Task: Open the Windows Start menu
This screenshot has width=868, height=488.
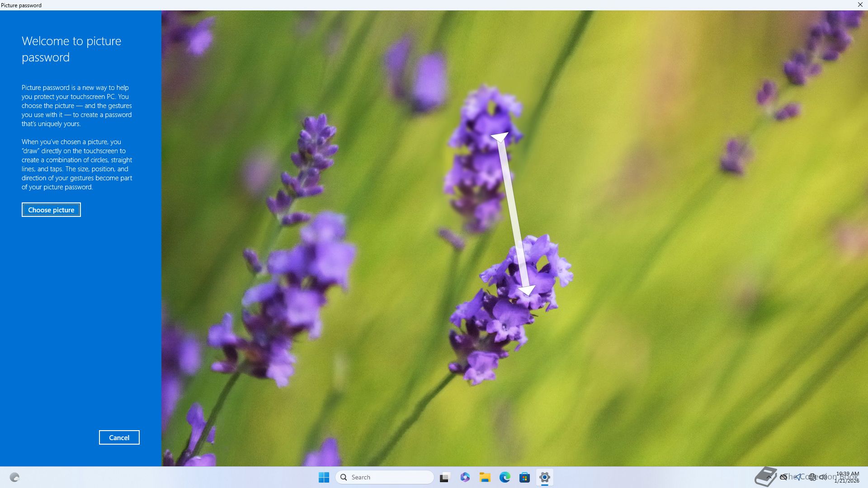Action: tap(324, 477)
